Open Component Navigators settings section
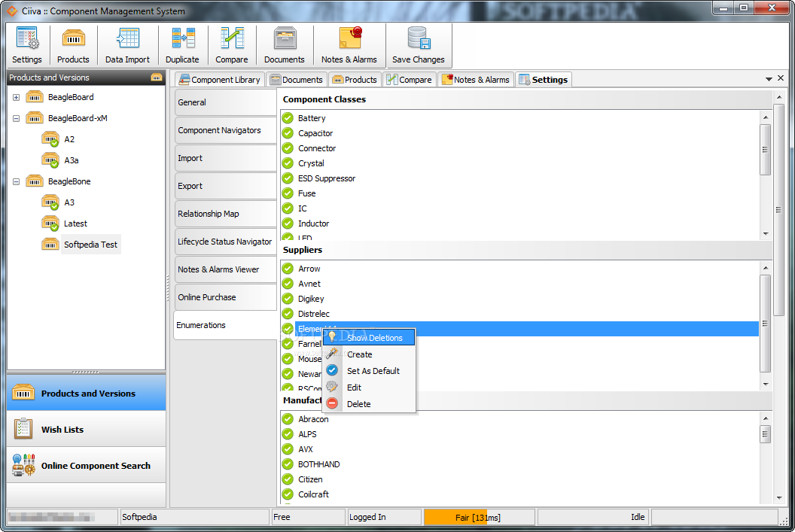 pos(225,130)
